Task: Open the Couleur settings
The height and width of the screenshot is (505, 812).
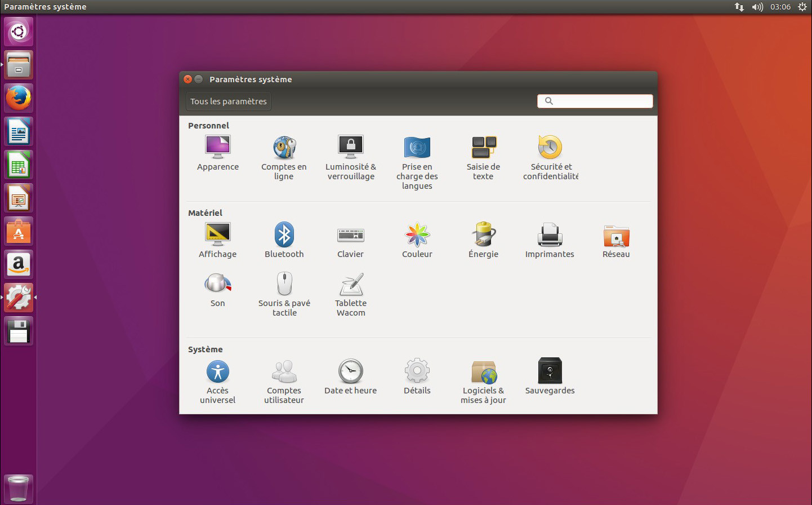Action: 417,241
